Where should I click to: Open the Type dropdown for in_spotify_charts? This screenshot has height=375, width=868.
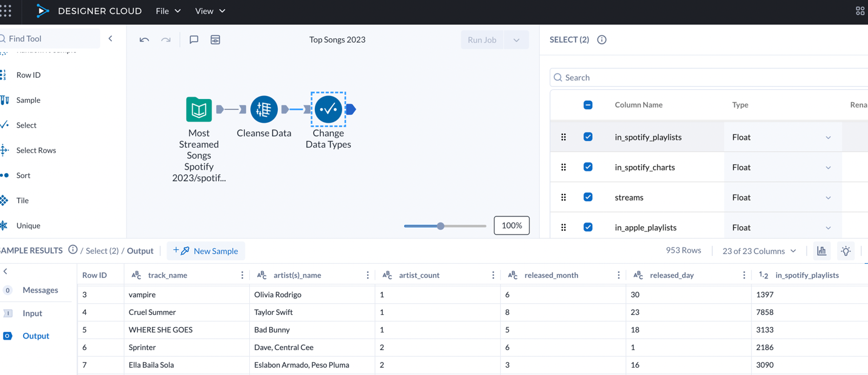828,167
